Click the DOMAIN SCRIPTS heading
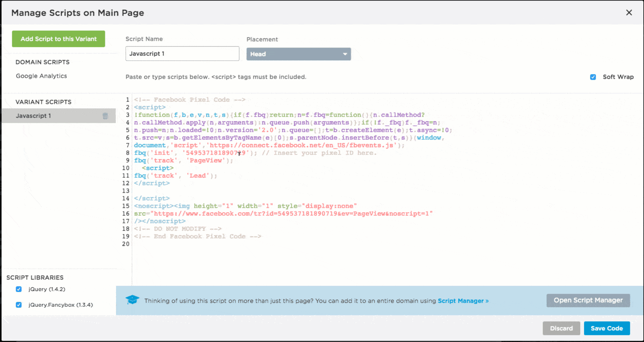The image size is (644, 342). (43, 62)
